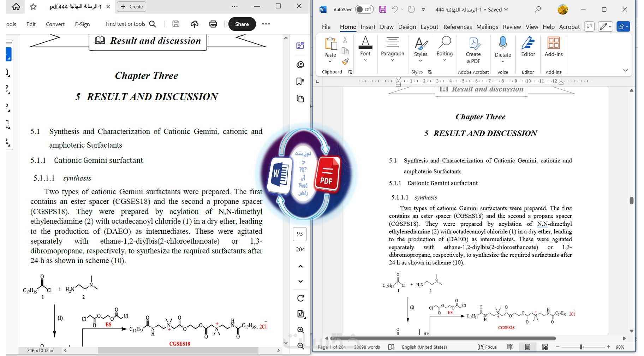Open the Editor proofing tool
This screenshot has height=356, width=644.
tap(528, 47)
